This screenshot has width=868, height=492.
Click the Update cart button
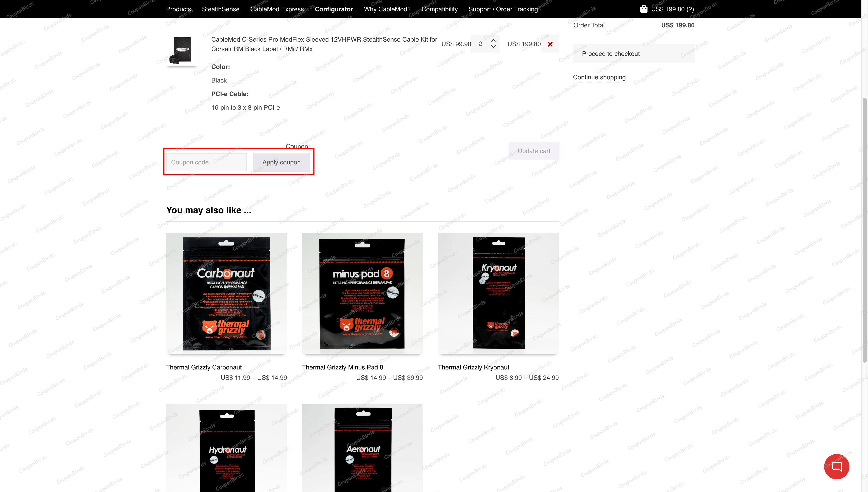(x=534, y=151)
